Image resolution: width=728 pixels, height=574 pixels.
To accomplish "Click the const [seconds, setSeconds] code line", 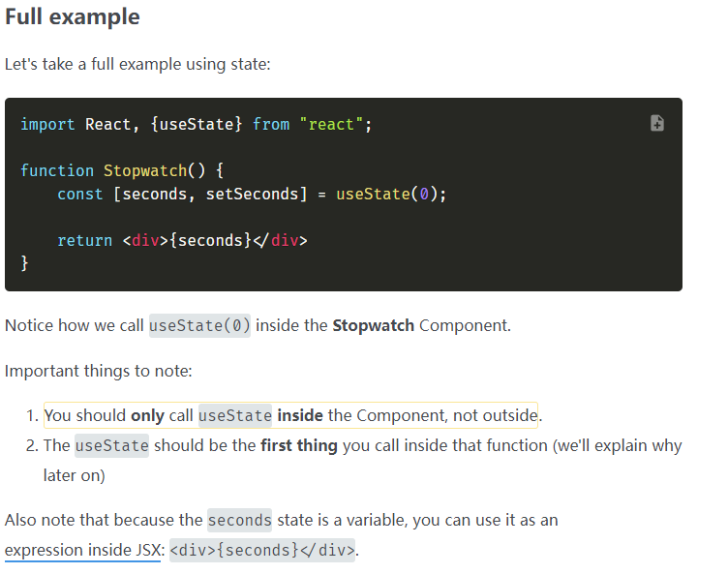I will (x=252, y=194).
